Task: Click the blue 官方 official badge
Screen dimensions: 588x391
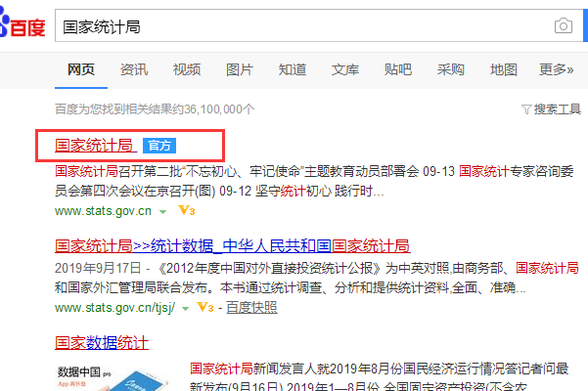Action: tap(159, 146)
